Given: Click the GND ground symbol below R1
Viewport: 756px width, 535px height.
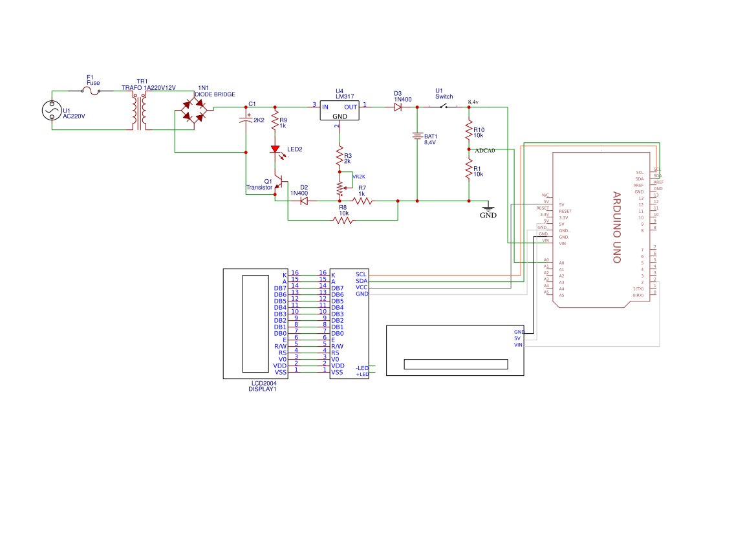Looking at the screenshot, I should 488,210.
